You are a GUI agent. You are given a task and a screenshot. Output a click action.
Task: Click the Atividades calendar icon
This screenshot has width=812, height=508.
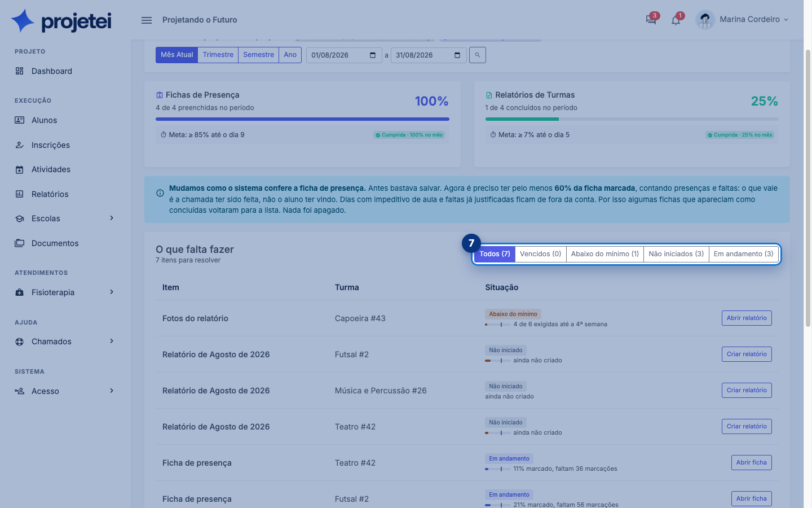point(20,169)
